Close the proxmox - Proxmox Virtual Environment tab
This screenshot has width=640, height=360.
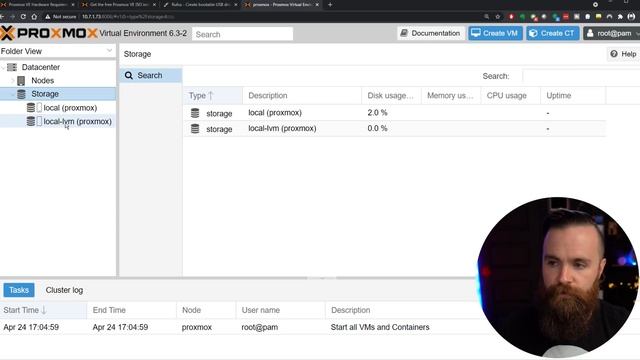[317, 4]
